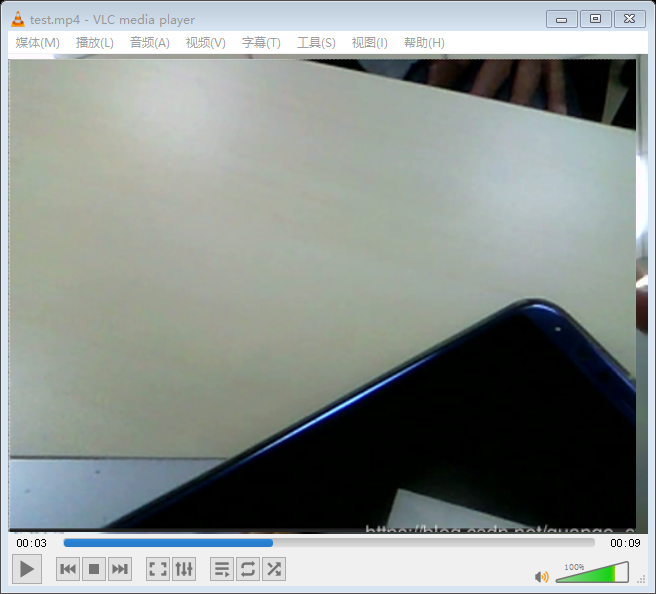Open the 字幕(T) menu
656x594 pixels.
pos(261,43)
